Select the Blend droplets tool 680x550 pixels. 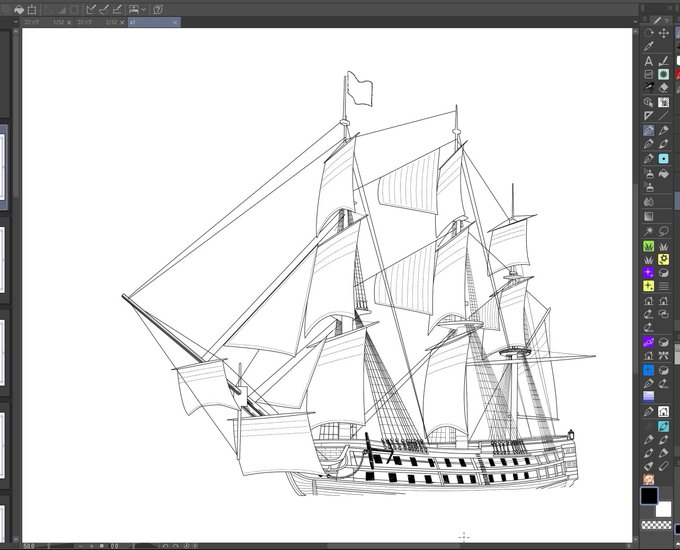(x=648, y=202)
